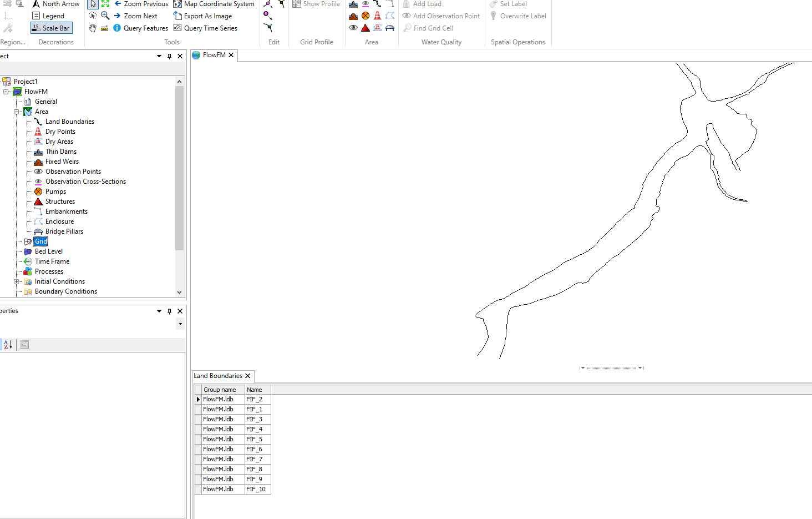Select the orange pump icon in Area group
The image size is (812, 519).
[x=366, y=16]
